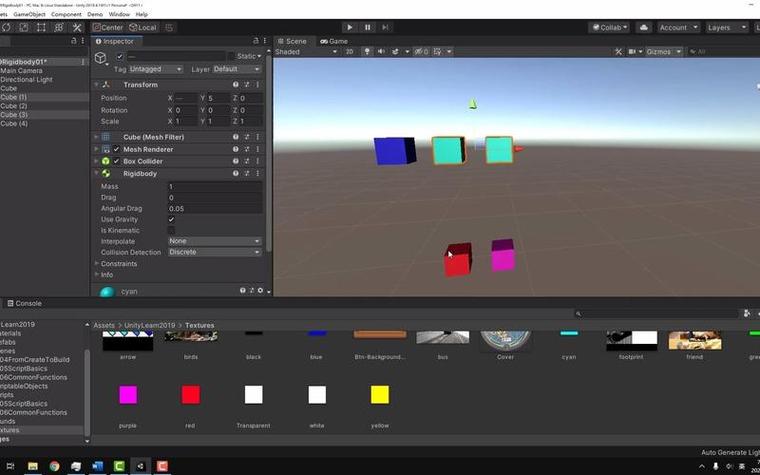Uncheck Use Gravity checkbox

tap(171, 219)
